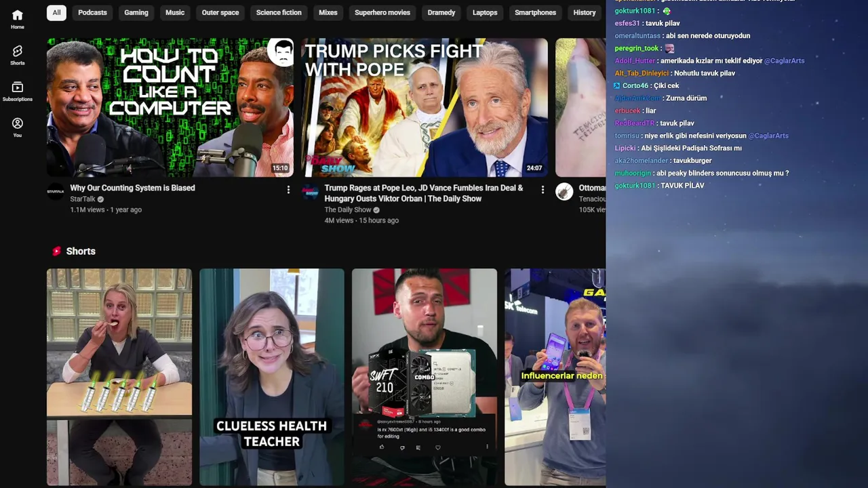The height and width of the screenshot is (488, 868).
Task: Open StarTalk channel name link
Action: [83, 199]
